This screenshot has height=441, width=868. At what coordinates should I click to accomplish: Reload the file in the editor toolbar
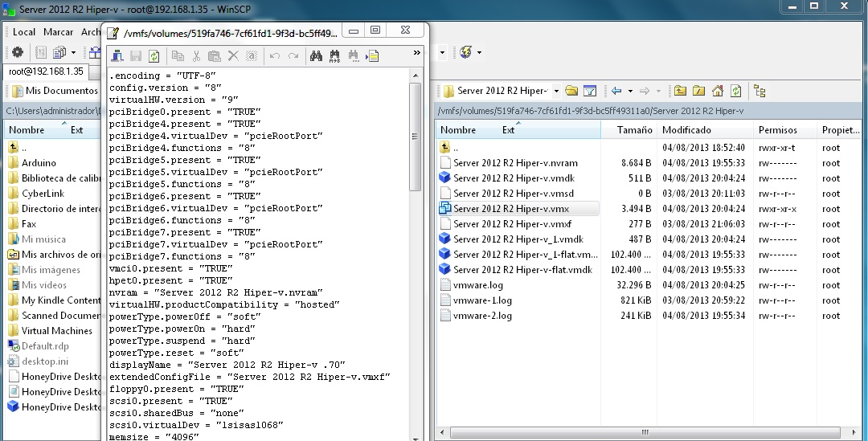154,56
